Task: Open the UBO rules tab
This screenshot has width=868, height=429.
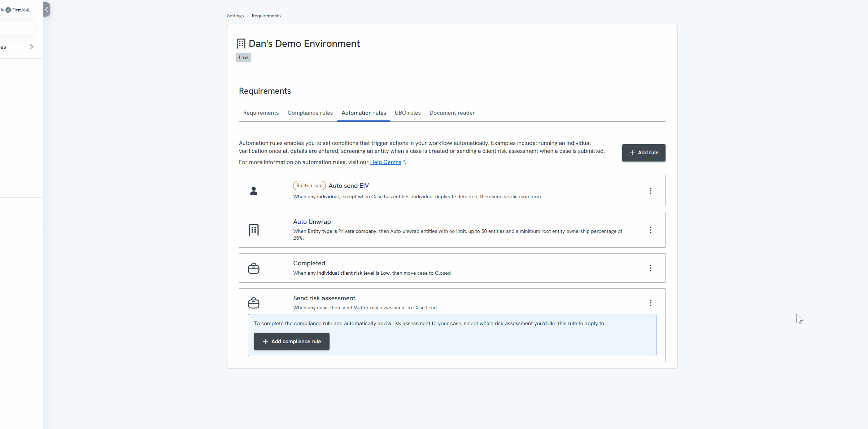Action: 407,113
